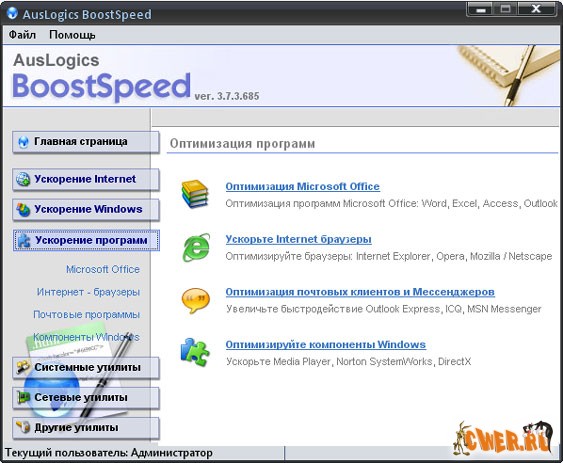This screenshot has width=563, height=463.
Task: Go to Главная страница section
Action: [x=86, y=142]
